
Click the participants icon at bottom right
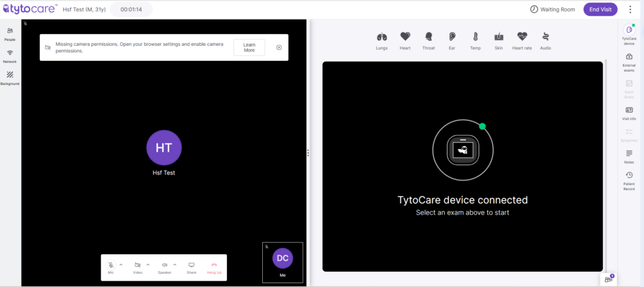(609, 279)
